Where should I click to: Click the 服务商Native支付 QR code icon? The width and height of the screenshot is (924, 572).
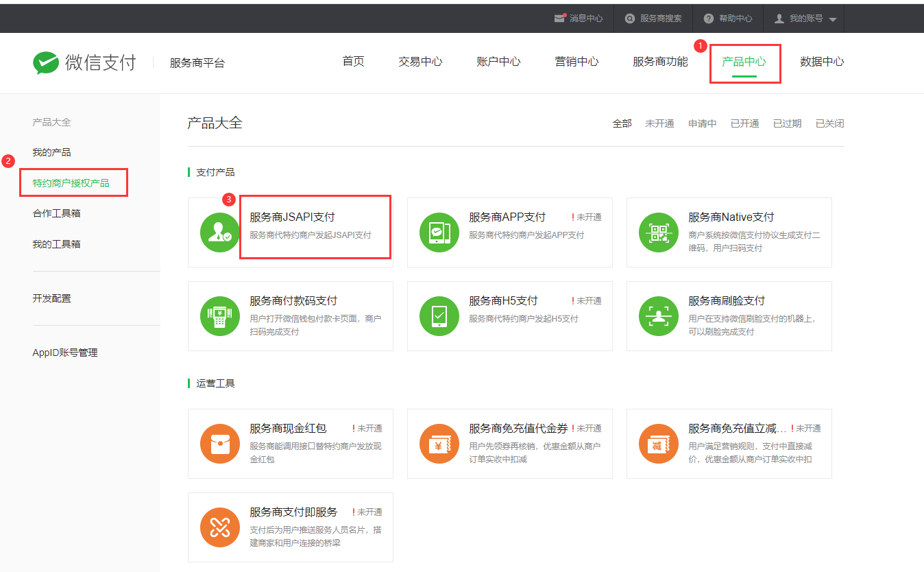click(659, 233)
